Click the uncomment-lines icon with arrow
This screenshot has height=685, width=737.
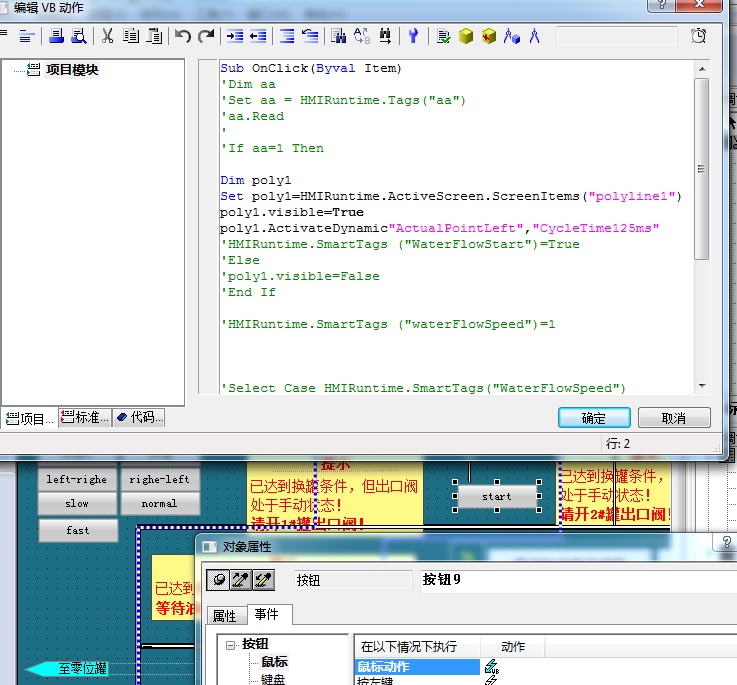310,36
